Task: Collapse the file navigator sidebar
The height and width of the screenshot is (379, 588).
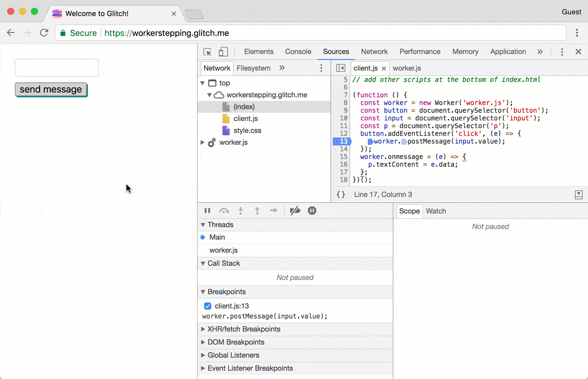Action: click(341, 68)
